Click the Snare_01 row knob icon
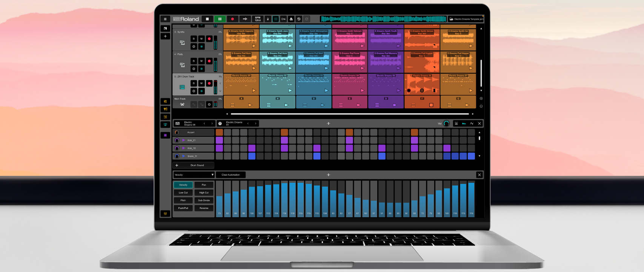The width and height of the screenshot is (644, 272). 177,156
